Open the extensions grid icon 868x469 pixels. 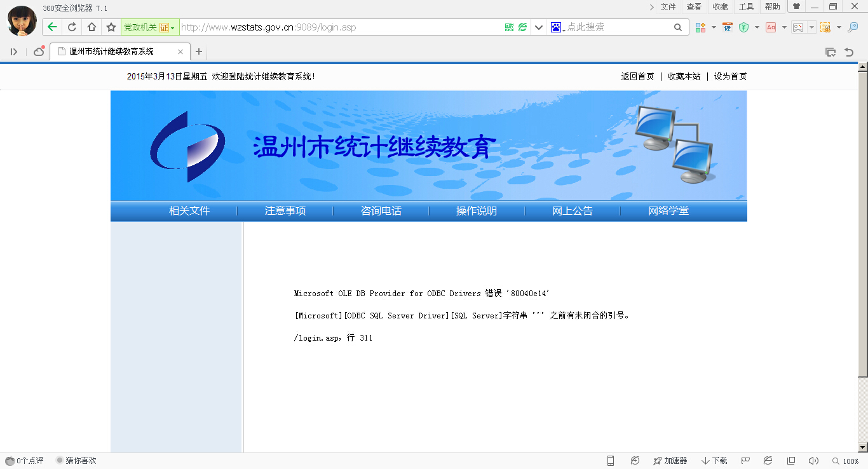tap(700, 27)
